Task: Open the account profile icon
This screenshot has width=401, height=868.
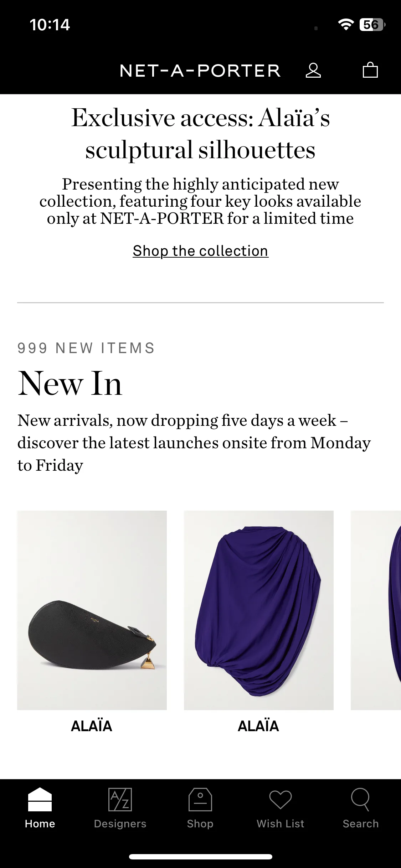Action: coord(313,70)
